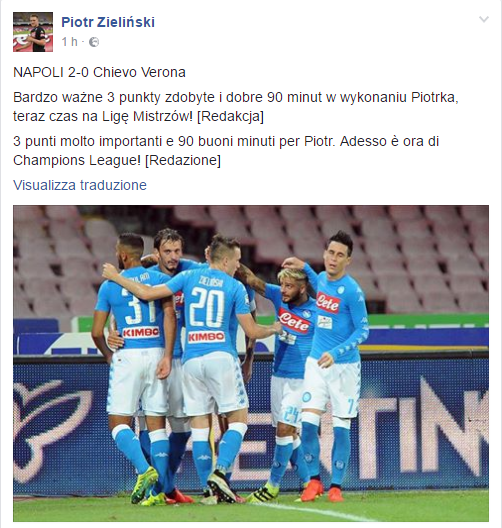Click the public globe privacy icon
The width and height of the screenshot is (502, 528).
click(x=94, y=42)
